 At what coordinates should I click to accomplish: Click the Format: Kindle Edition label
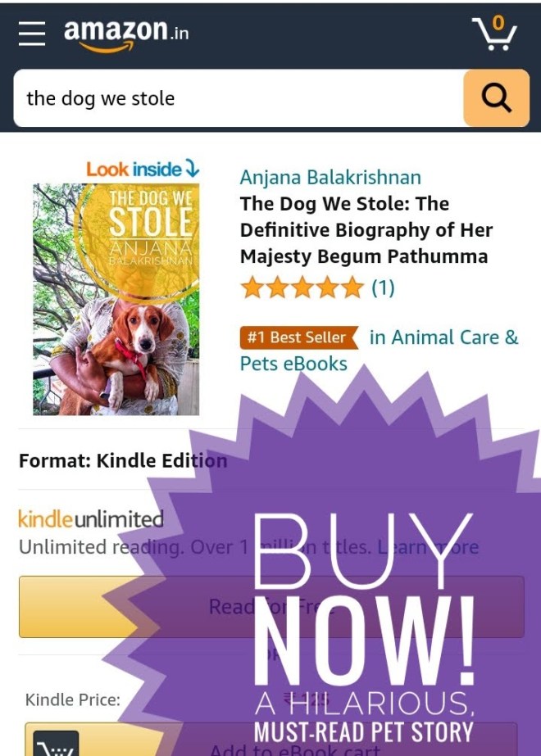(x=123, y=460)
